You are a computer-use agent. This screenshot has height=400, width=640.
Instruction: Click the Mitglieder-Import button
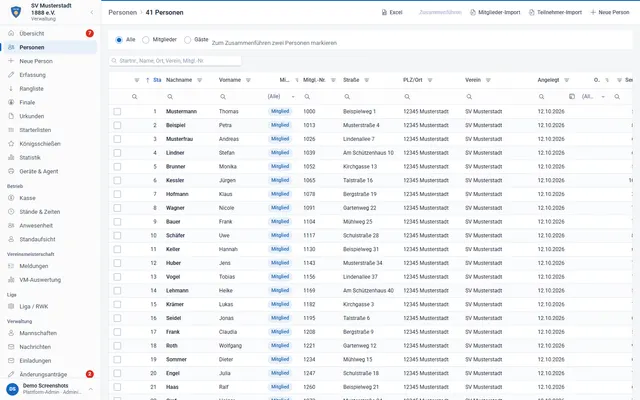point(495,12)
